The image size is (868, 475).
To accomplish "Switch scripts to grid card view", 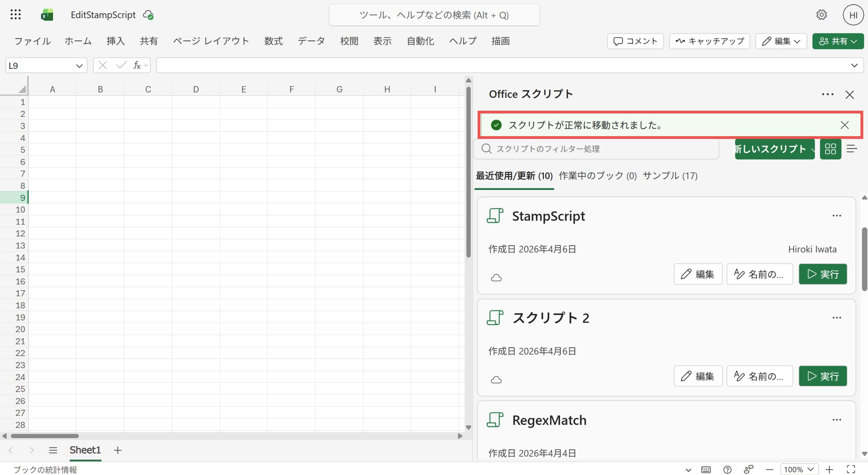I will [830, 149].
